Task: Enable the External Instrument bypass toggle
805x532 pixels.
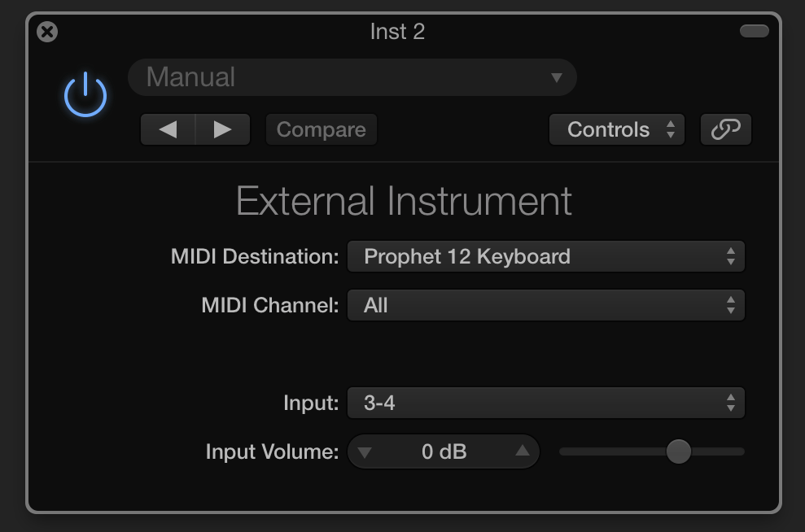Action: pyautogui.click(x=85, y=93)
